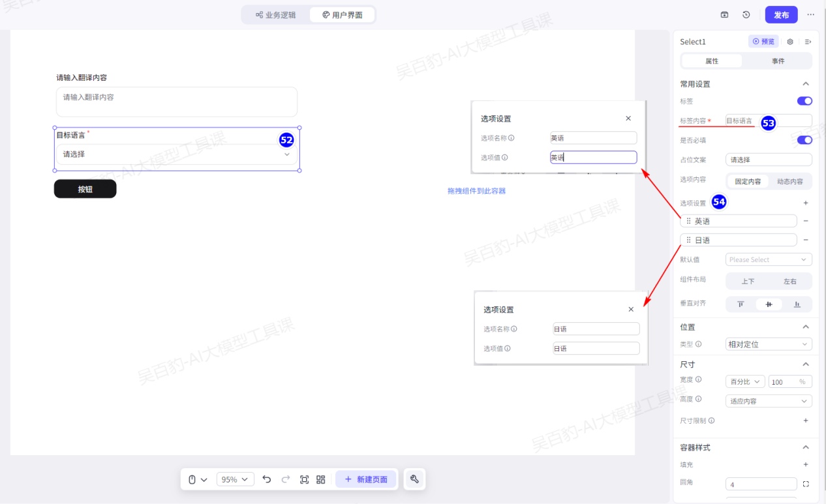Screen dimensions: 826x504
Task: Open the 默认值 Please Select dropdown
Action: [769, 259]
